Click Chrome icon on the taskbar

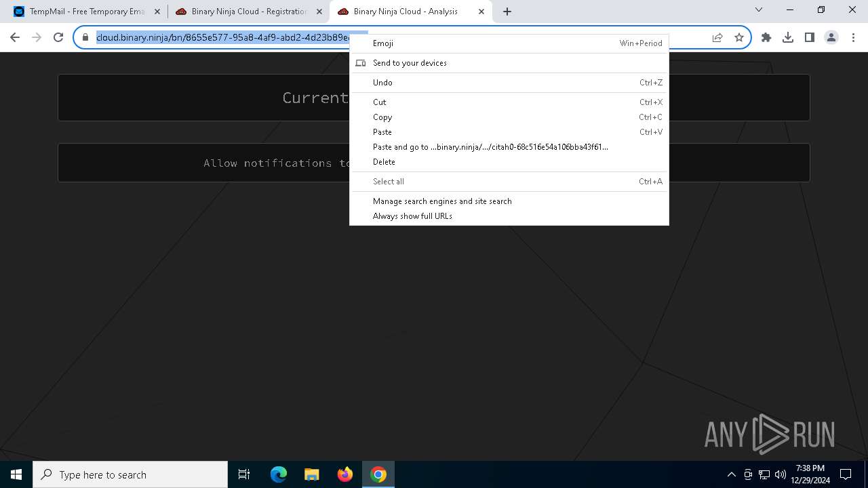[x=378, y=474]
